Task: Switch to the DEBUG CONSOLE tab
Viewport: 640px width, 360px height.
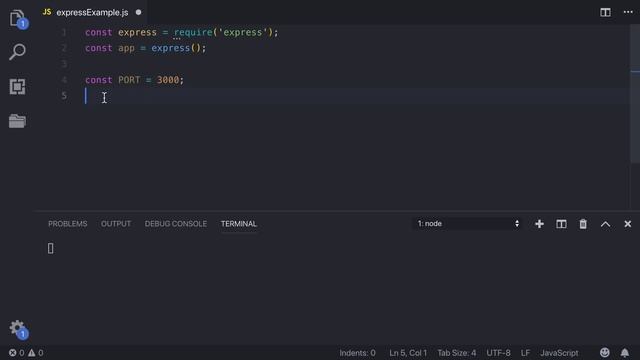Action: pos(176,224)
